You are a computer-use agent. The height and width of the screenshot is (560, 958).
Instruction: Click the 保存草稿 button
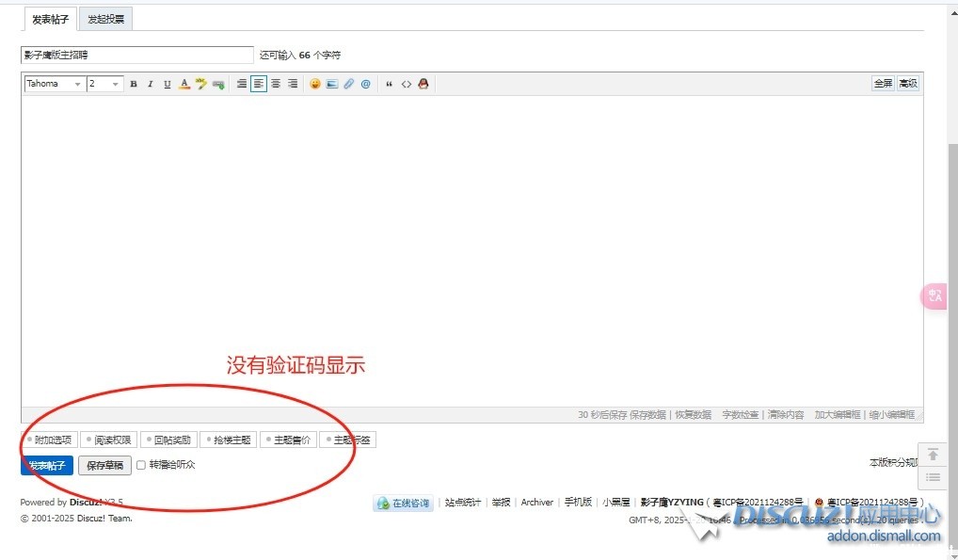104,466
